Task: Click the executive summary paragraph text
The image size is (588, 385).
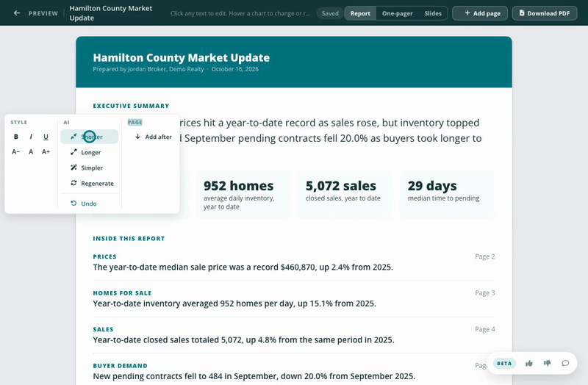Action: coord(330,131)
